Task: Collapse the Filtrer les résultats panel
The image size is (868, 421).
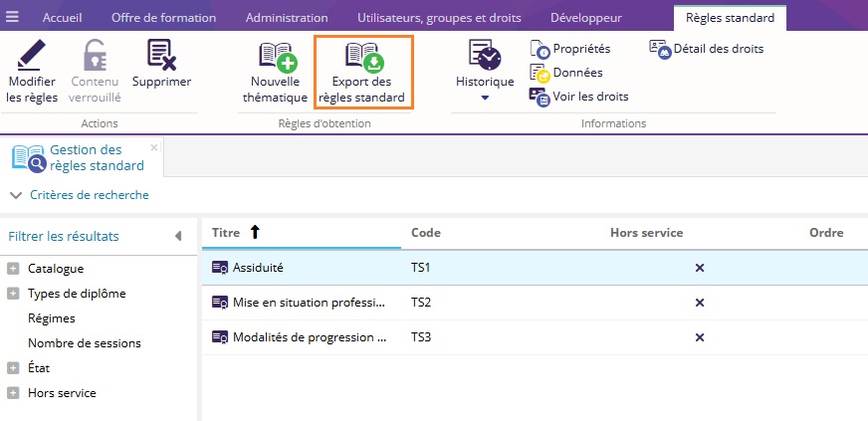Action: [x=178, y=236]
